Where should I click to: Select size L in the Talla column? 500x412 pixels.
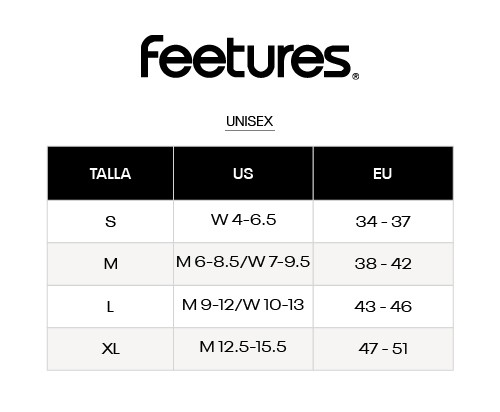click(110, 306)
